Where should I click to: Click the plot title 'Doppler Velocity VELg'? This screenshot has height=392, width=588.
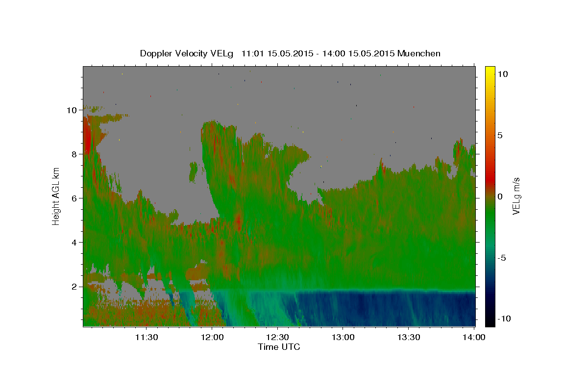pos(187,53)
